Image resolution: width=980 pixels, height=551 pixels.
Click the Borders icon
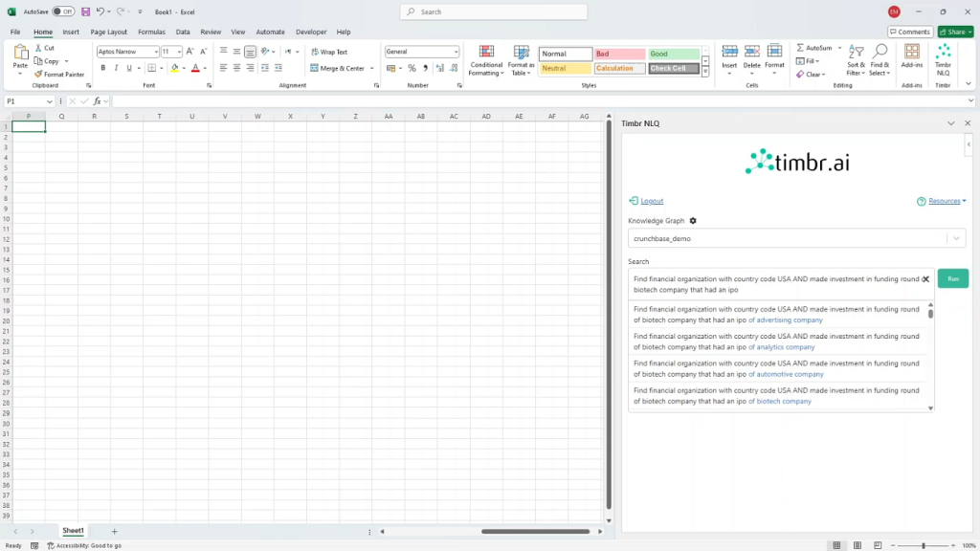[151, 68]
